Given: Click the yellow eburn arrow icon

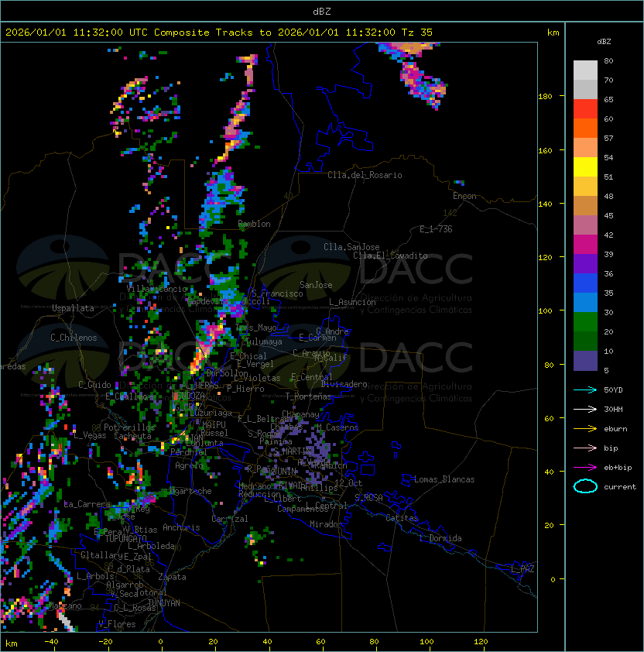Looking at the screenshot, I should [585, 429].
